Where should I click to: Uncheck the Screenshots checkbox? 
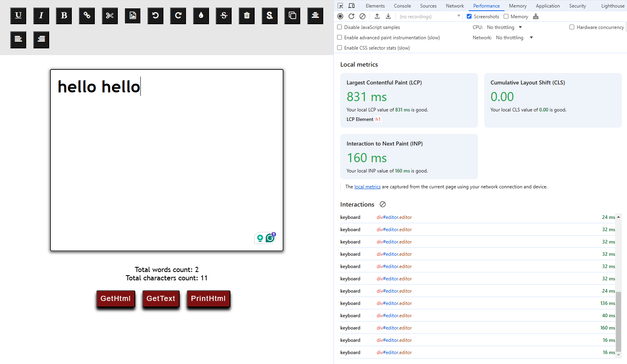(x=469, y=16)
